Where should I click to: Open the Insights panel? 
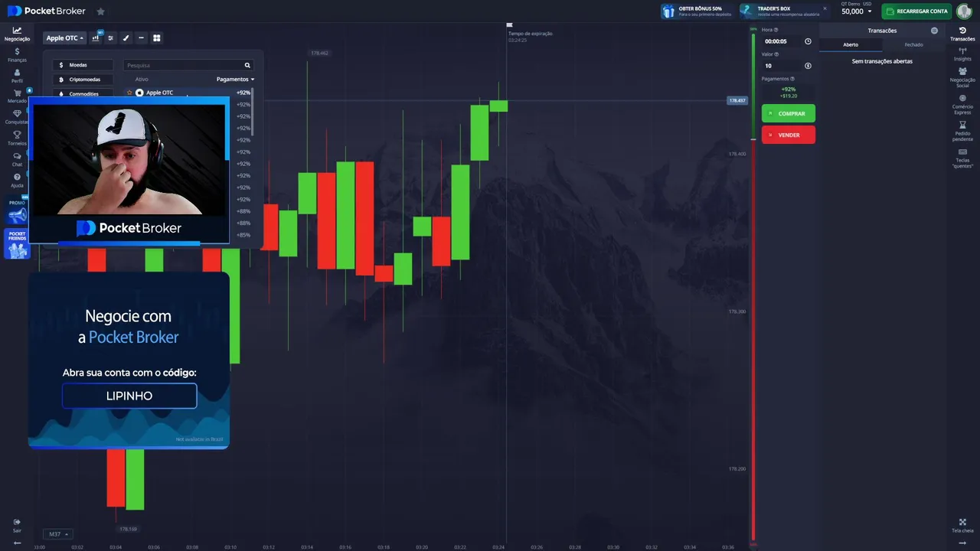coord(962,54)
